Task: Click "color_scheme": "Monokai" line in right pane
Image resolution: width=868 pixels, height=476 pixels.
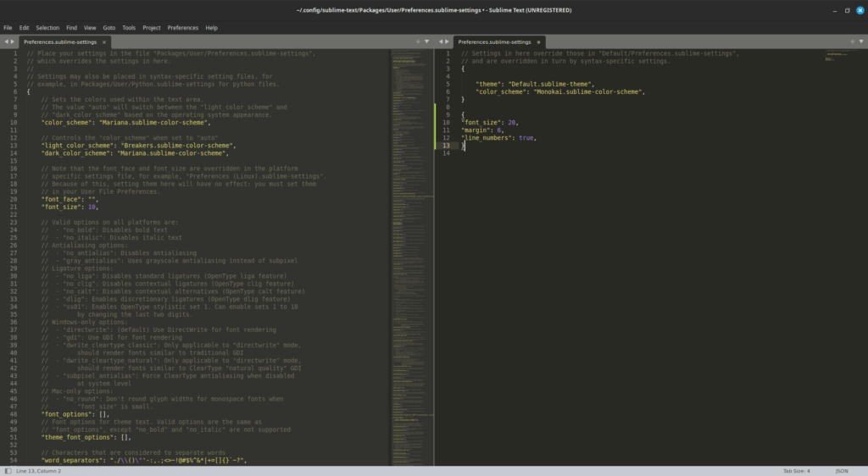Action: tap(560, 92)
